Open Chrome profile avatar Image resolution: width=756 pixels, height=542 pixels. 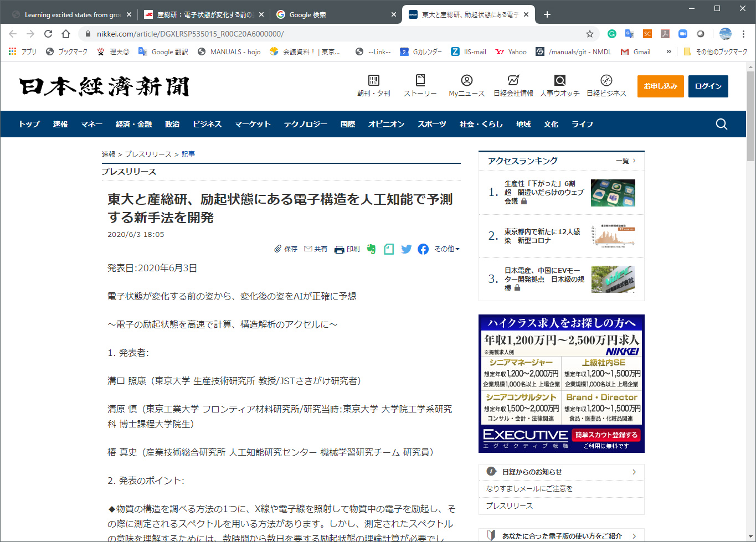(x=726, y=34)
